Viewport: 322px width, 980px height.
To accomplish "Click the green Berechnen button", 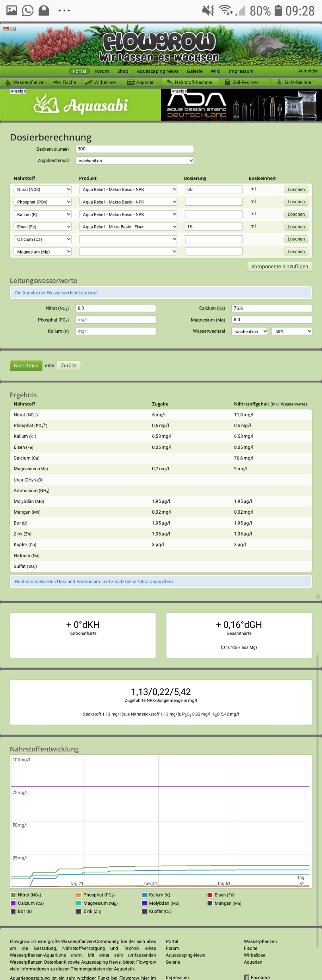I will (x=26, y=366).
